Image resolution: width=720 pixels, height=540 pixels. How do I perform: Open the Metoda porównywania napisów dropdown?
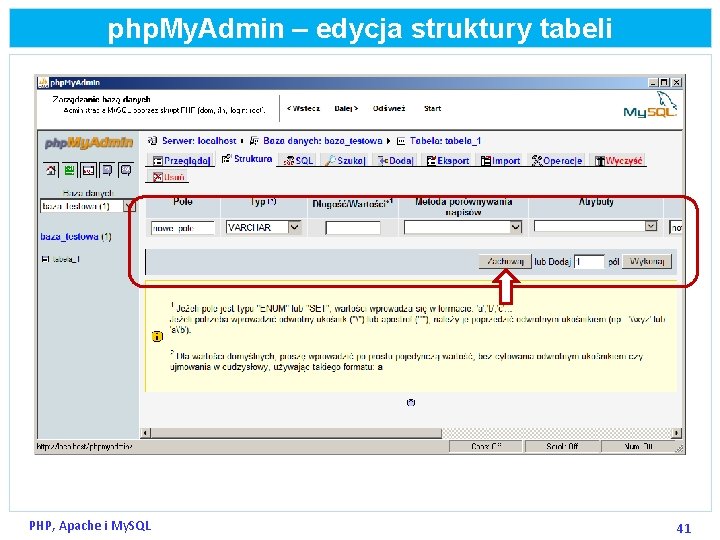(463, 227)
